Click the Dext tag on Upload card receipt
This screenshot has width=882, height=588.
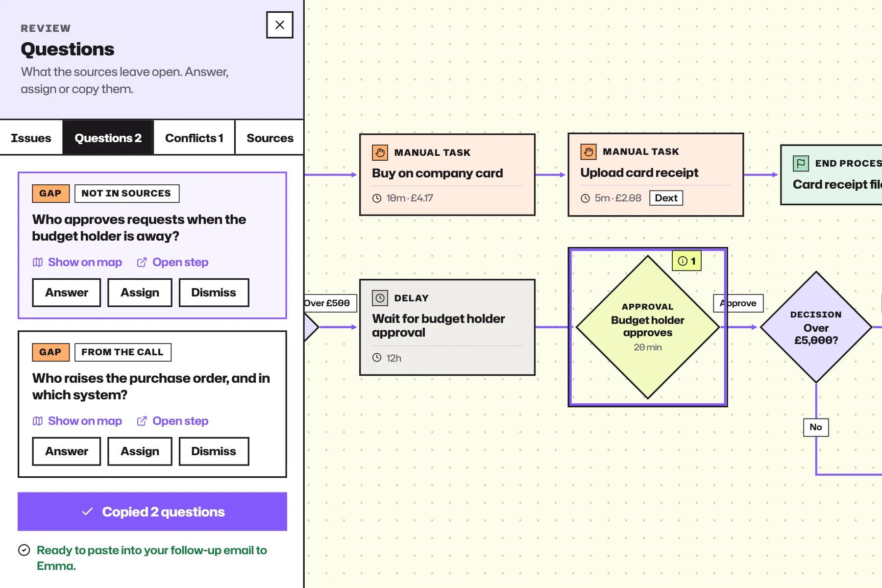(x=666, y=198)
